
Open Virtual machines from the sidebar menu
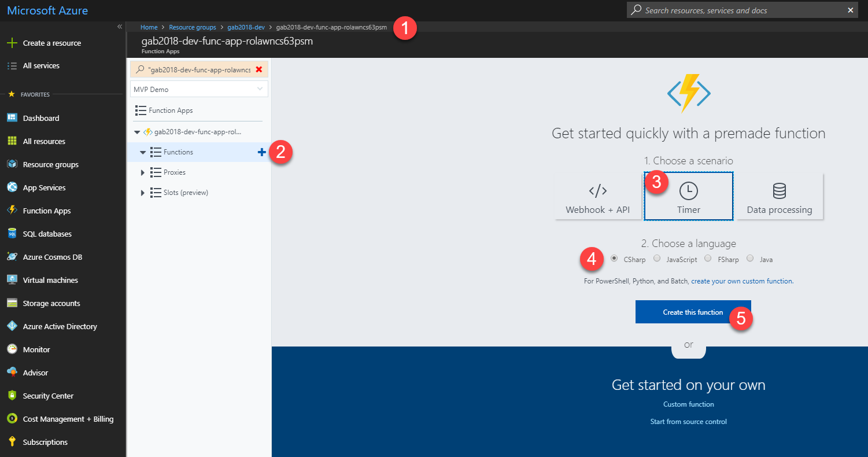coord(50,280)
